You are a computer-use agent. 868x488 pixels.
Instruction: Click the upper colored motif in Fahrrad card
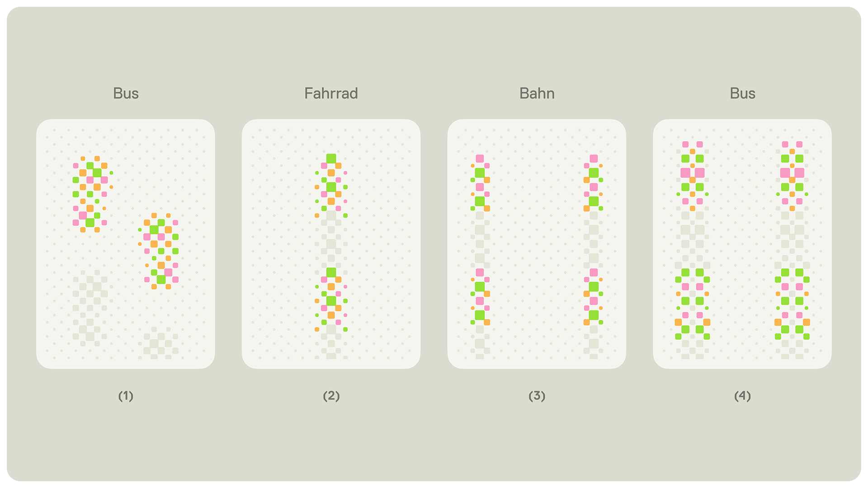(x=331, y=186)
